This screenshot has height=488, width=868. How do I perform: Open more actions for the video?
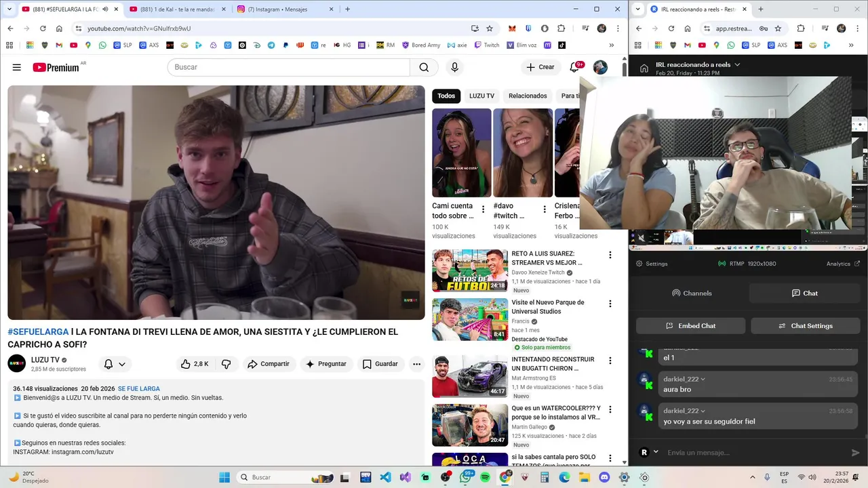(x=416, y=364)
